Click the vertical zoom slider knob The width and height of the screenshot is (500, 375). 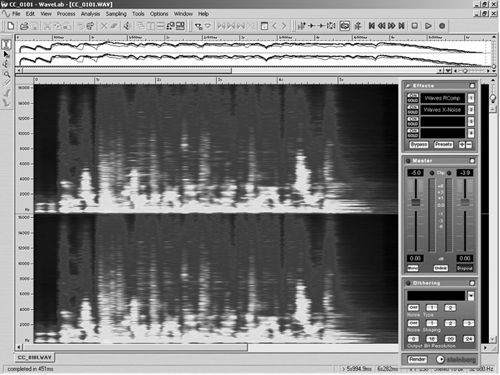493,97
